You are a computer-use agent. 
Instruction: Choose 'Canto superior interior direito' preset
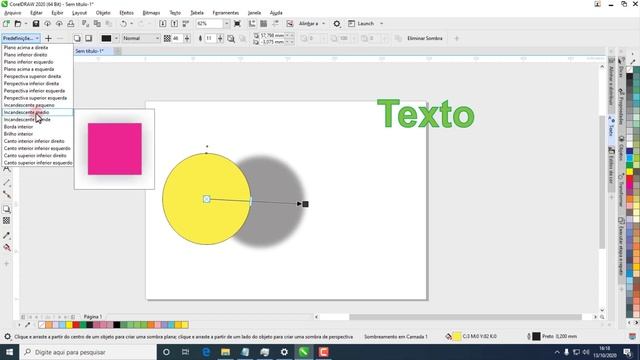pyautogui.click(x=37, y=156)
